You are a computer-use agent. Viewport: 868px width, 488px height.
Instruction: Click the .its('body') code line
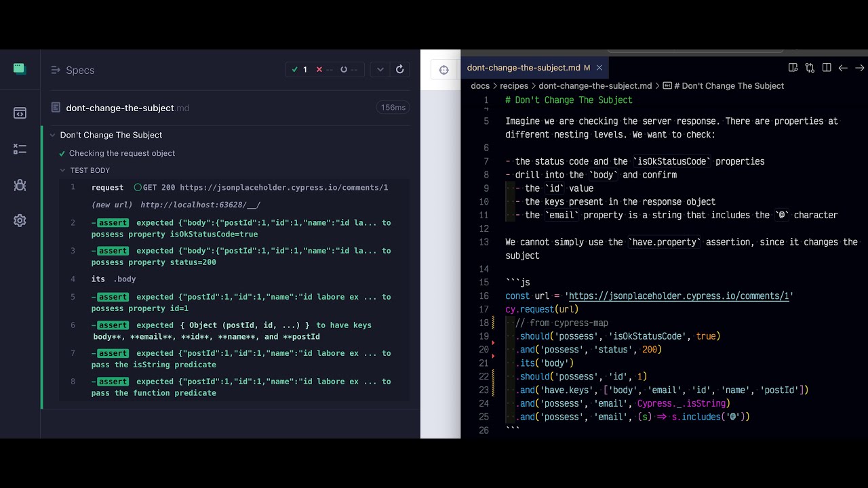point(545,363)
